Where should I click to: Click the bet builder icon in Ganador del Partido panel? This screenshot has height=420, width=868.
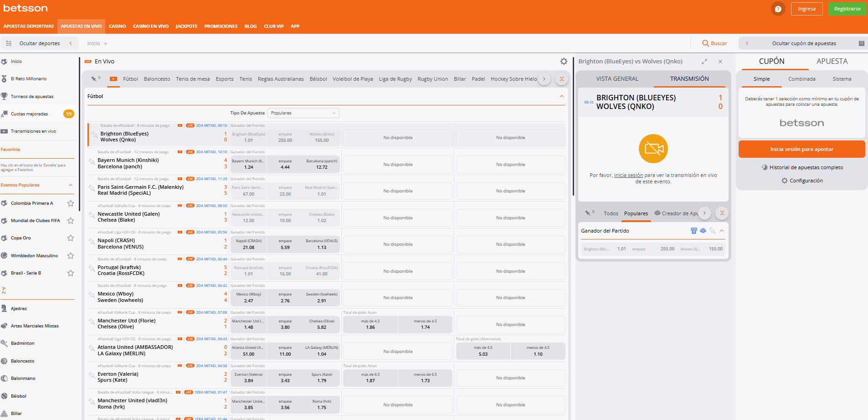coord(703,231)
